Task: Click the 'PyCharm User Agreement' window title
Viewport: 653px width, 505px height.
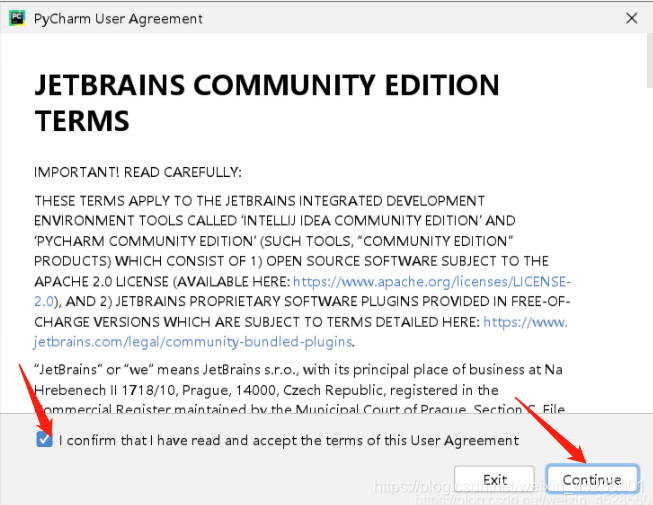Action: (118, 19)
